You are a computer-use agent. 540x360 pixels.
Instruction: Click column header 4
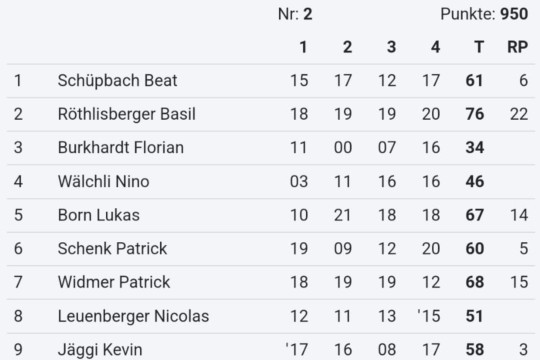click(436, 47)
